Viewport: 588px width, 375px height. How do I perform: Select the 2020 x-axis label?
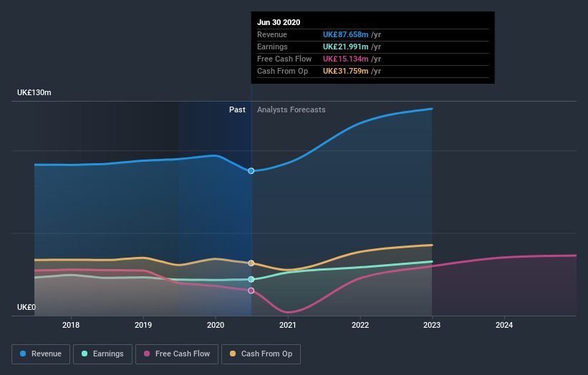[x=216, y=325]
